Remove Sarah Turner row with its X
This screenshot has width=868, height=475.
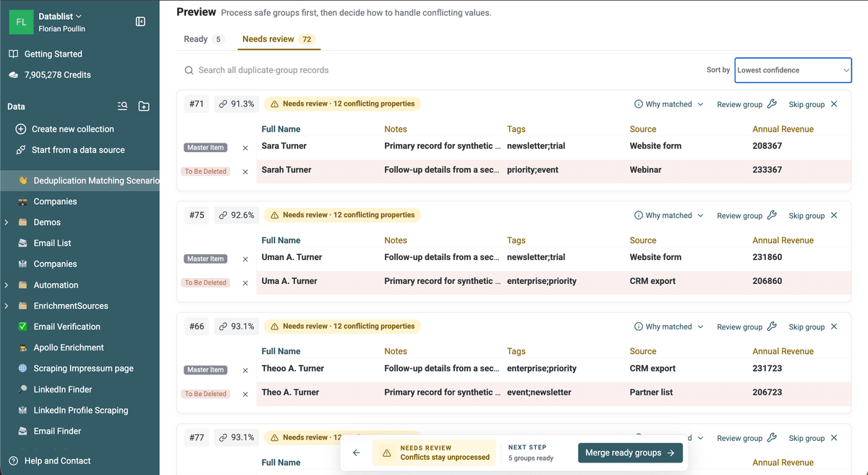click(245, 172)
